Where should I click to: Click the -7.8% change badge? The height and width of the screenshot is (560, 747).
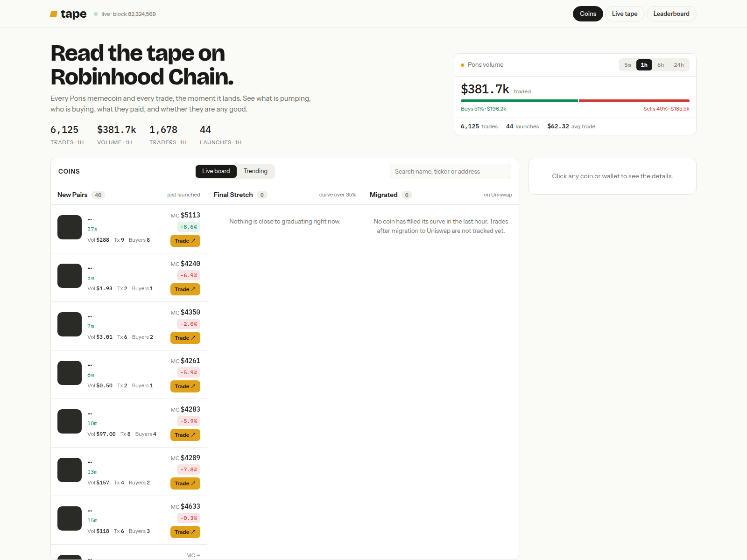(189, 469)
